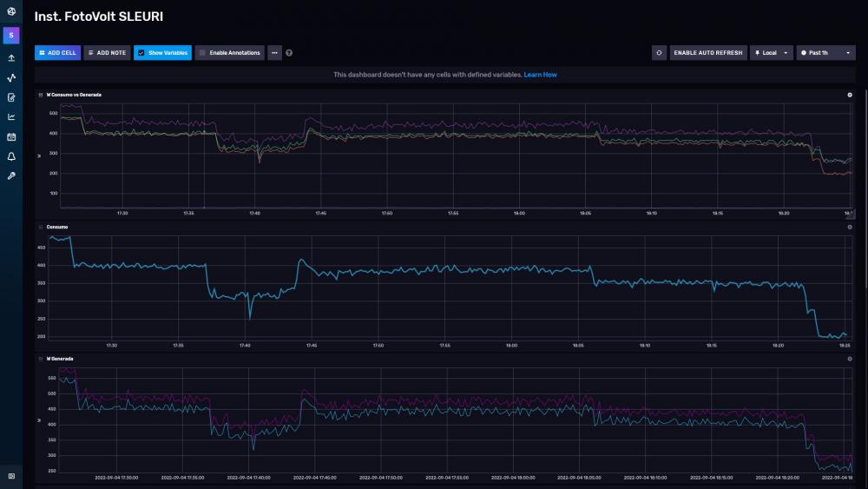868x489 pixels.
Task: Click the 2022-09-04 17:45:00 axis label
Action: click(314, 478)
